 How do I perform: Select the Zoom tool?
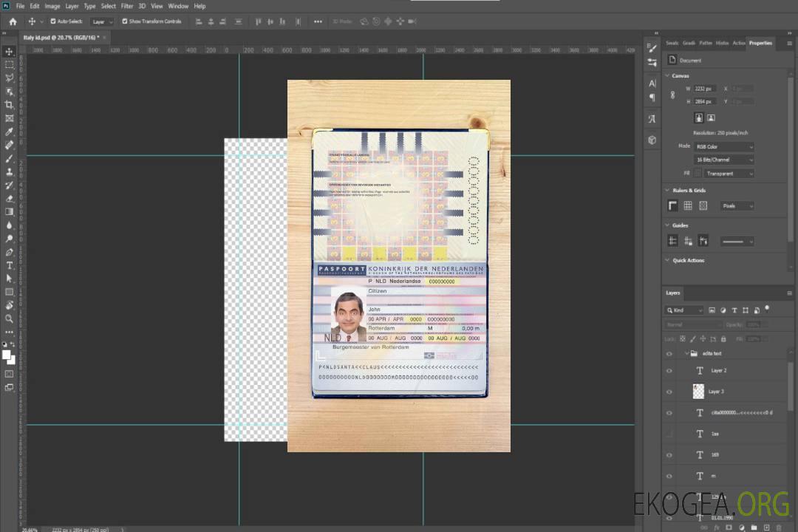pos(9,318)
